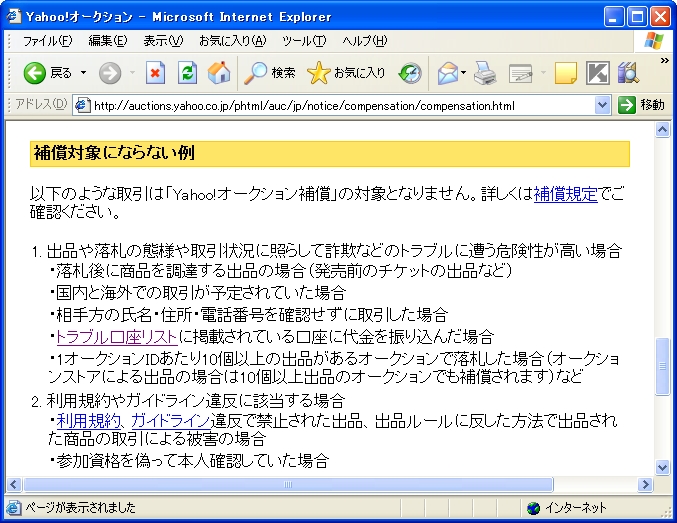Stop page loading with red X icon

[155, 73]
